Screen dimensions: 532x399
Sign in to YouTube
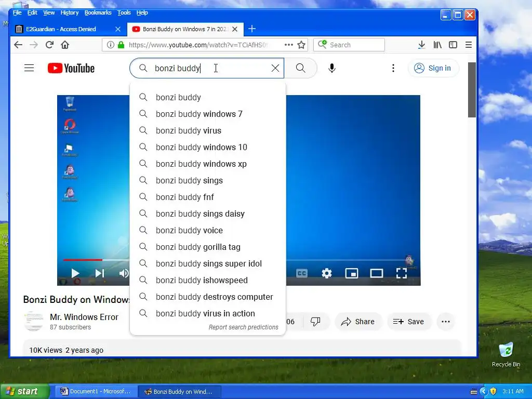pyautogui.click(x=433, y=68)
